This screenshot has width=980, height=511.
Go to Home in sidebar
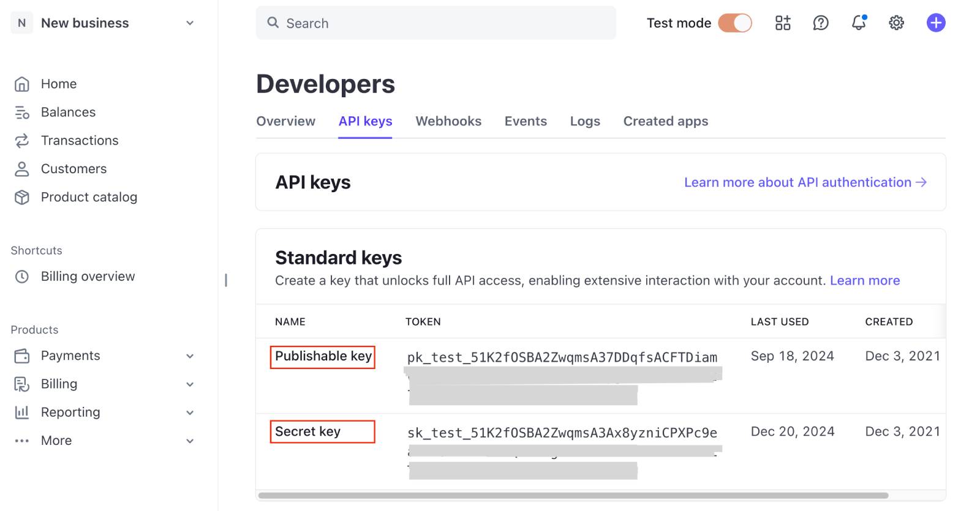click(x=58, y=84)
